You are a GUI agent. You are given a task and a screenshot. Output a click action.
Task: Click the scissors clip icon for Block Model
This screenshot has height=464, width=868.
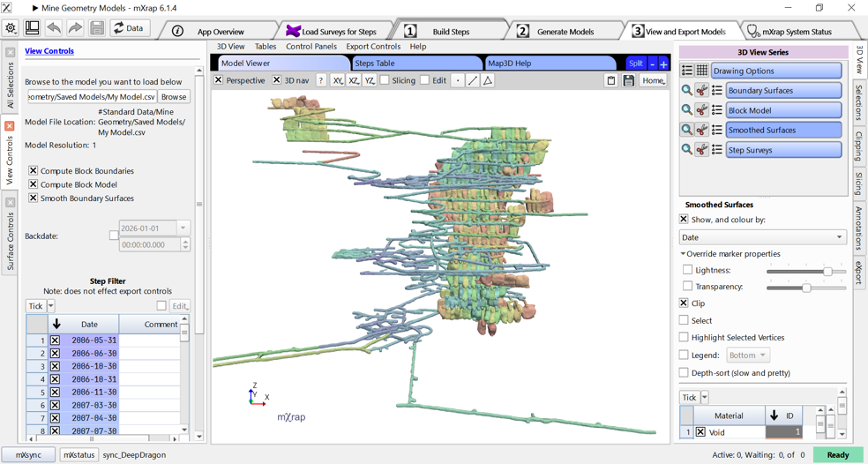pyautogui.click(x=702, y=110)
